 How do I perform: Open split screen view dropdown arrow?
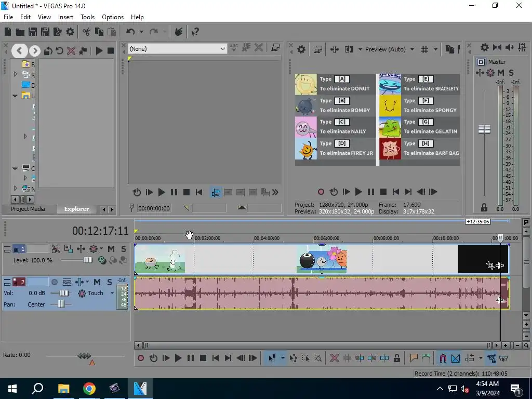[x=360, y=49]
